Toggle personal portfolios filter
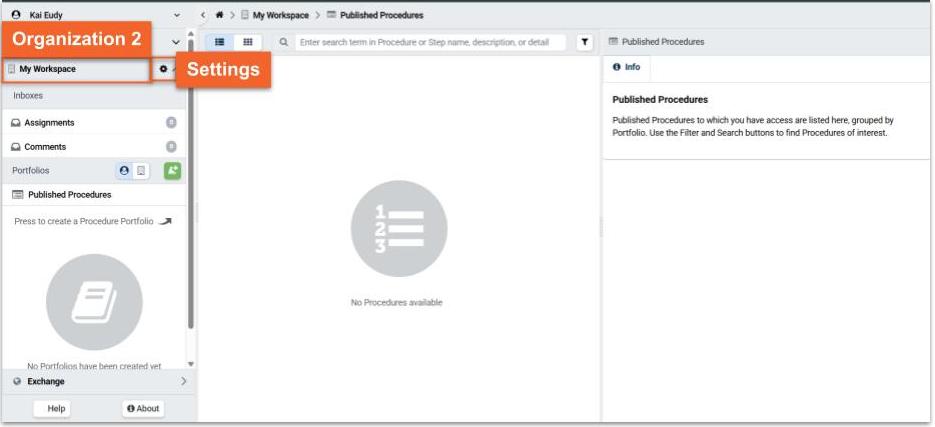Screen dimensions: 935x427 point(124,171)
